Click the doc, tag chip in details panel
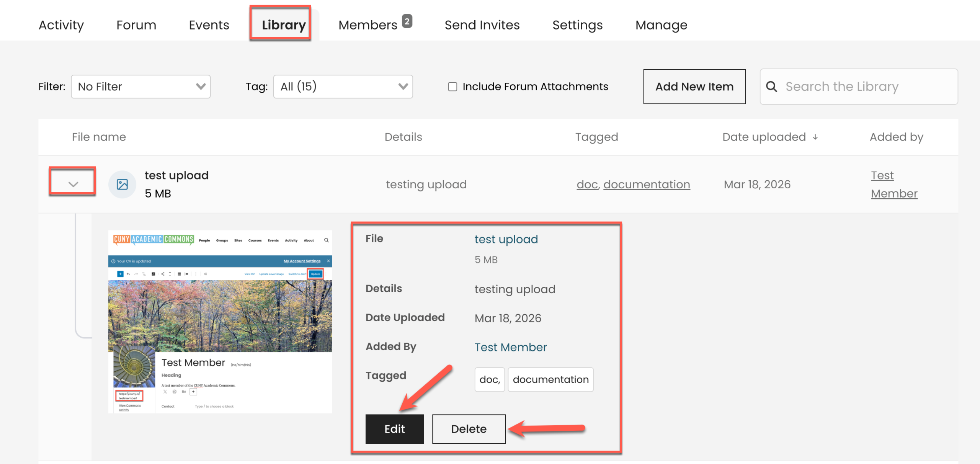 490,379
